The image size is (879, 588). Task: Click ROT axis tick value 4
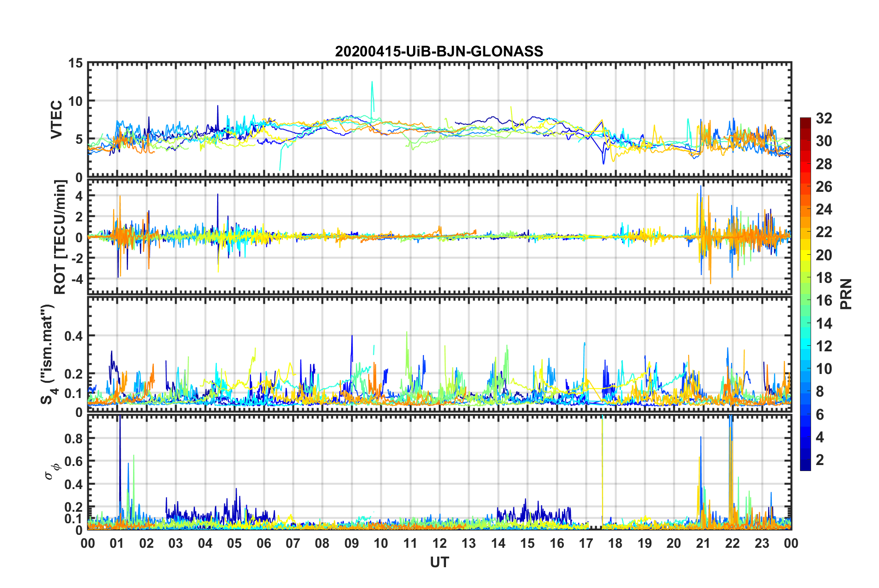point(80,196)
